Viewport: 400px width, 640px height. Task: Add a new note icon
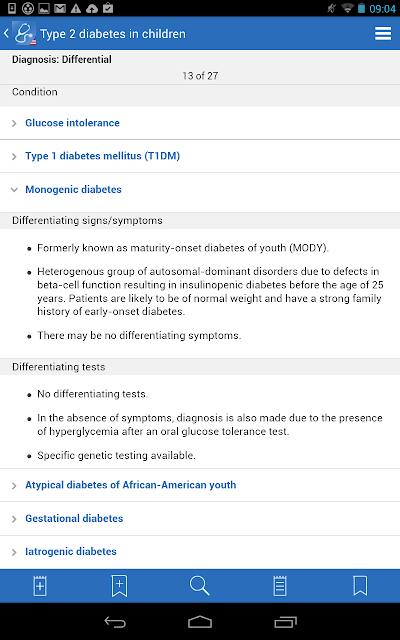point(40,586)
